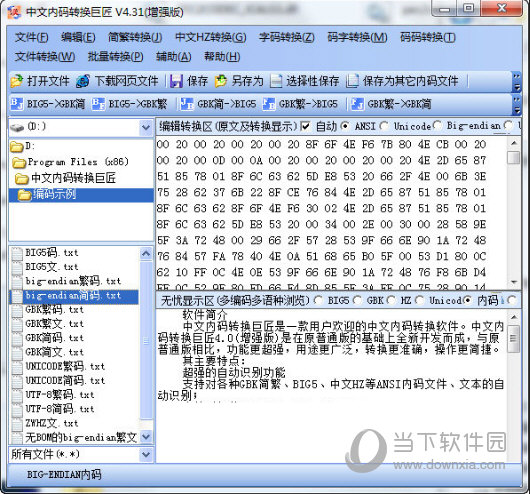Screen dimensions: 530x494
Task: Click the Save as Other Encoding (保存为其它内码文件) icon
Action: [x=353, y=81]
